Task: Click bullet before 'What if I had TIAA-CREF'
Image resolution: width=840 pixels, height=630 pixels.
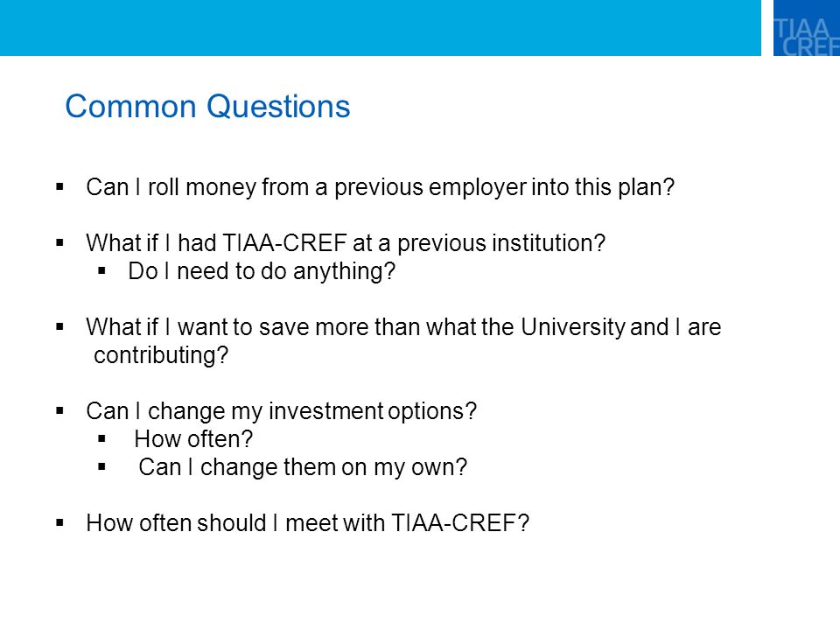Action: pyautogui.click(x=59, y=242)
